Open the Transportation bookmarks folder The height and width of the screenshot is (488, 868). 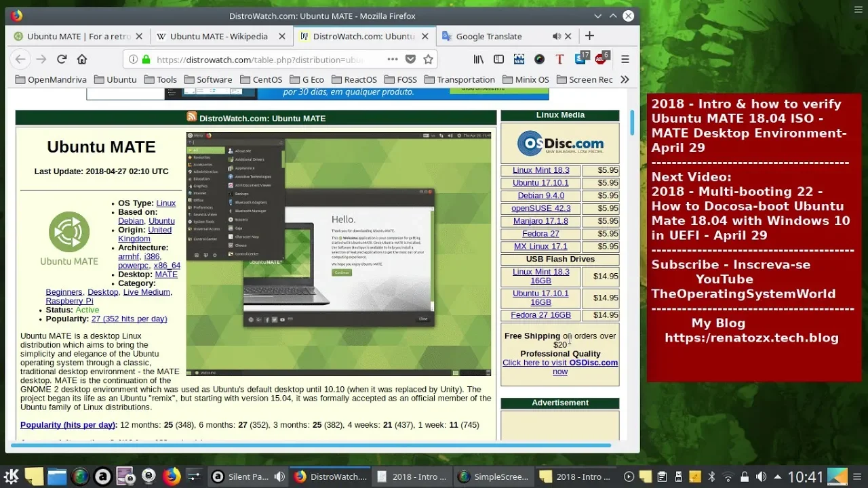pos(460,79)
